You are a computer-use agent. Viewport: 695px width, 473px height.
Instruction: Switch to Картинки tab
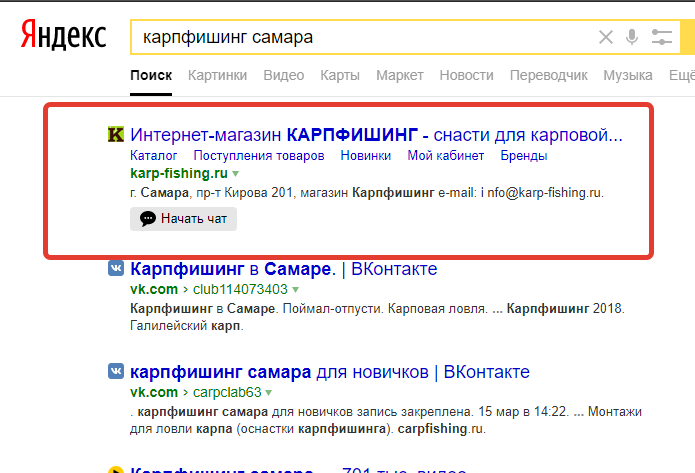coord(217,76)
